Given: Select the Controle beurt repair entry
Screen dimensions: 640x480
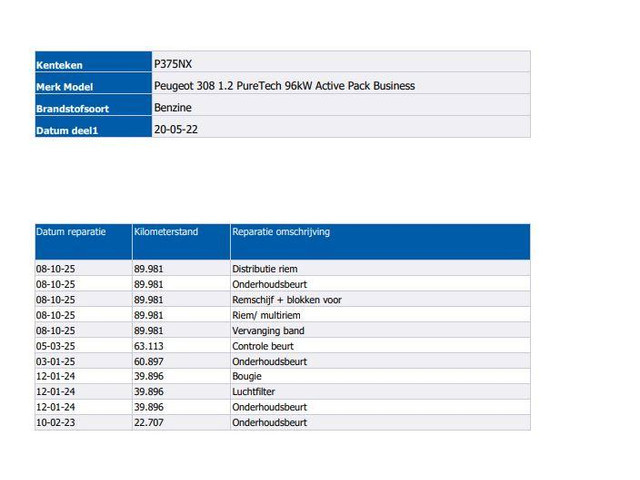Looking at the screenshot, I should coord(264,346).
